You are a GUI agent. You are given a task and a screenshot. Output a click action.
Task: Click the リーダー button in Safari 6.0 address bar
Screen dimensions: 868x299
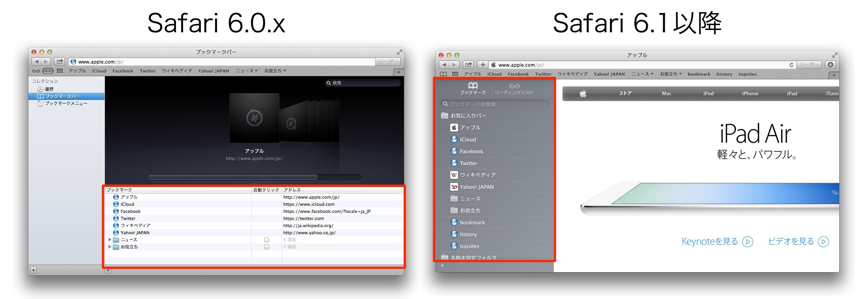click(x=388, y=62)
